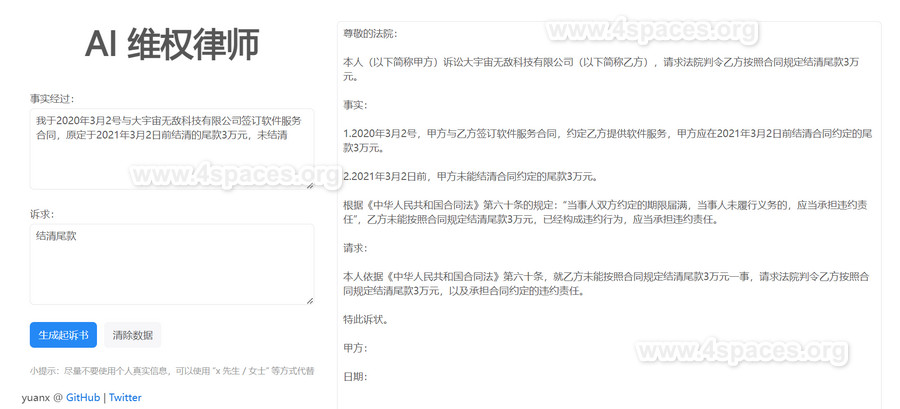Click the 诉求 textarea resize handle
The height and width of the screenshot is (409, 900).
pyautogui.click(x=309, y=299)
